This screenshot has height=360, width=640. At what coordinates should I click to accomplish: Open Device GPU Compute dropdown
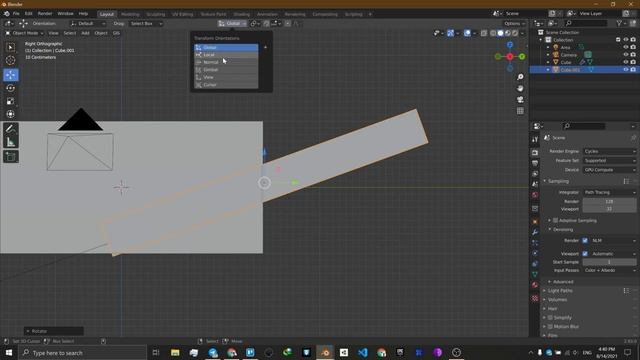609,170
